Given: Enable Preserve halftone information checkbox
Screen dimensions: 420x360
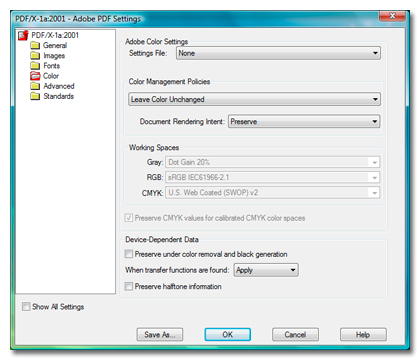Looking at the screenshot, I should [129, 286].
